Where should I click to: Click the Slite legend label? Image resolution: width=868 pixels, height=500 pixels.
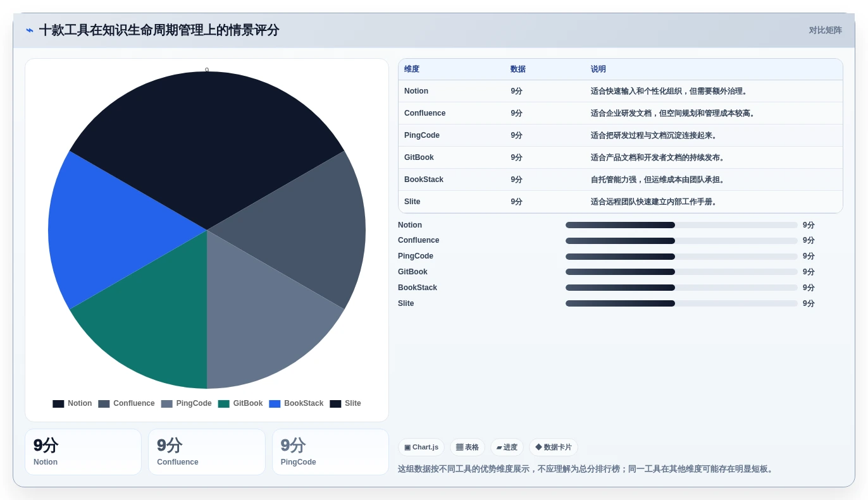click(353, 403)
